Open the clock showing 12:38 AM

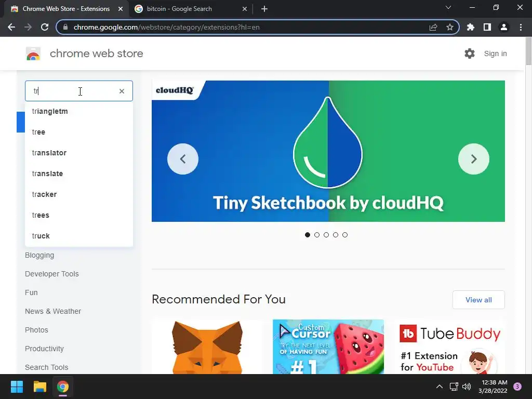[x=493, y=387]
